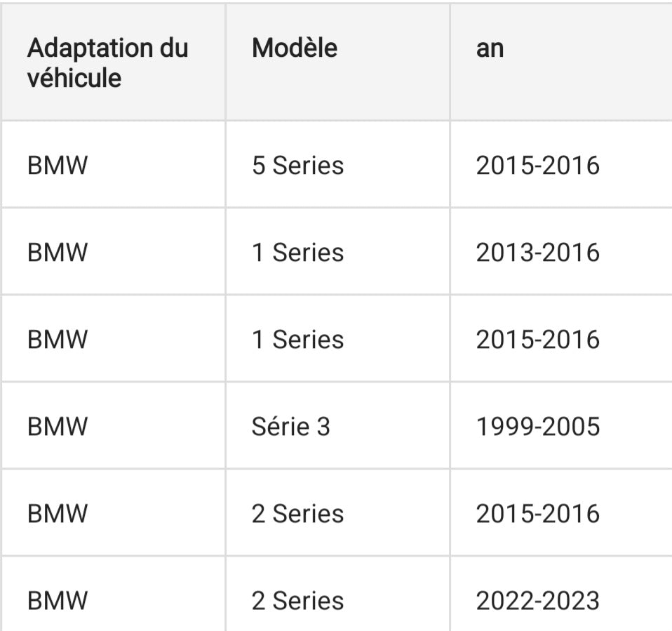Click BMW in the 2013-2016 row
The width and height of the screenshot is (672, 631).
pos(58,253)
